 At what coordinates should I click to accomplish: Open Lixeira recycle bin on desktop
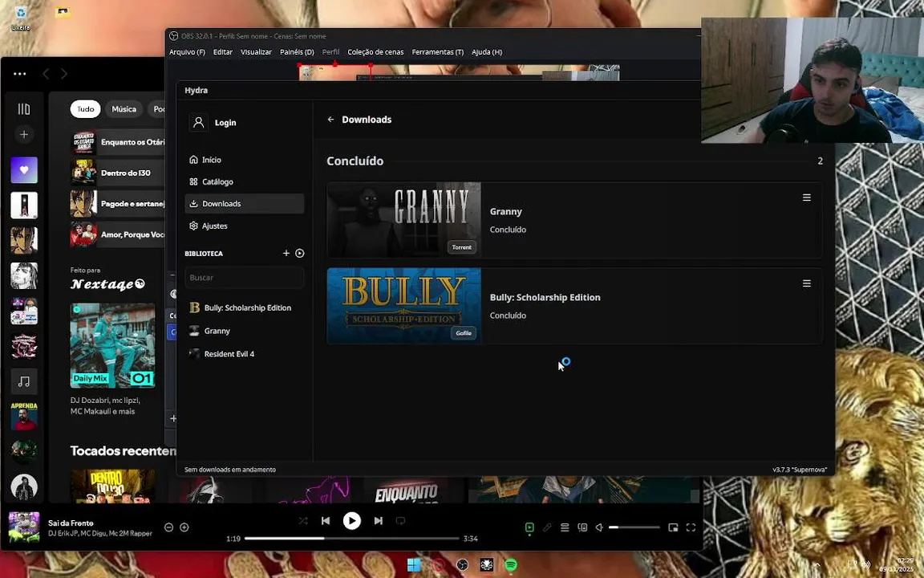click(x=21, y=18)
